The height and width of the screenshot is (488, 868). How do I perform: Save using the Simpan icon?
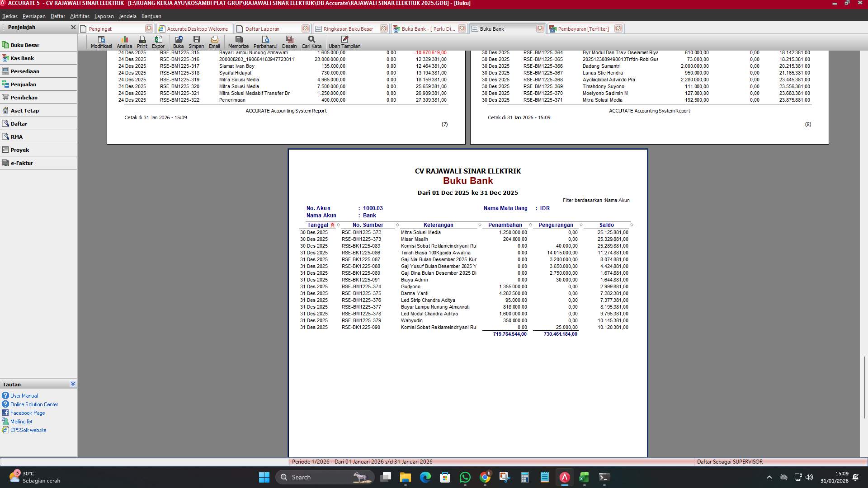tap(196, 42)
